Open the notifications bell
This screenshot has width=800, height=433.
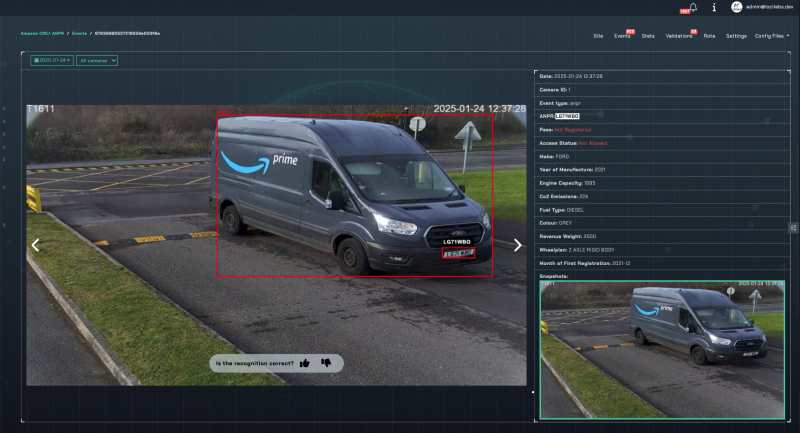693,7
